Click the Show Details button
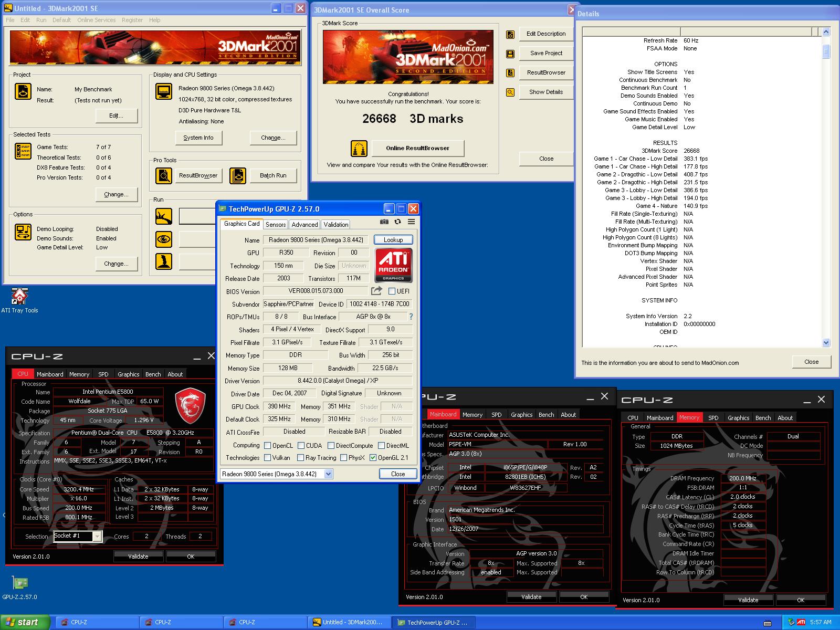The width and height of the screenshot is (840, 630). click(546, 92)
